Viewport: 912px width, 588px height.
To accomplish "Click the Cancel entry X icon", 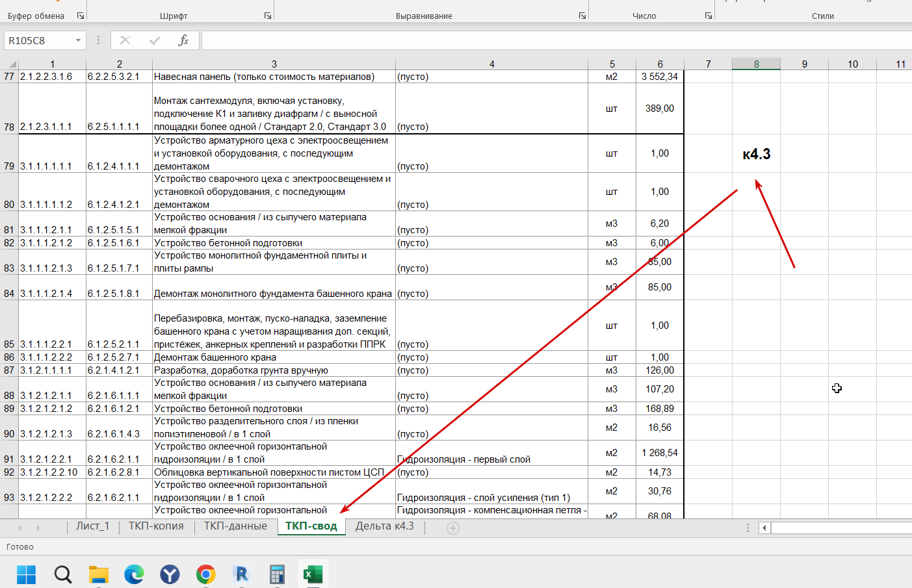I will (x=125, y=40).
